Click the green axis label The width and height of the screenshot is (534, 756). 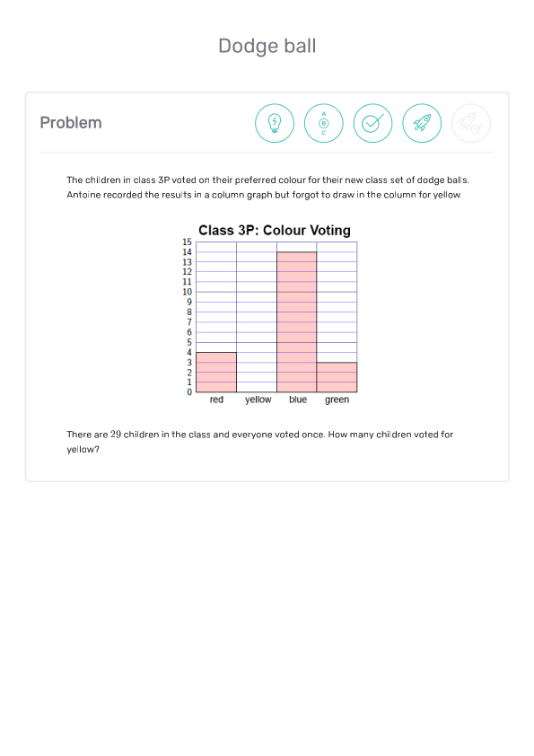pyautogui.click(x=337, y=400)
